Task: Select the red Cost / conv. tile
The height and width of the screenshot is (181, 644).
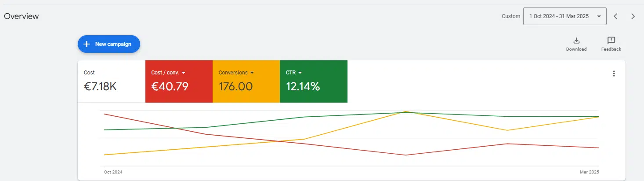Action: [x=179, y=81]
